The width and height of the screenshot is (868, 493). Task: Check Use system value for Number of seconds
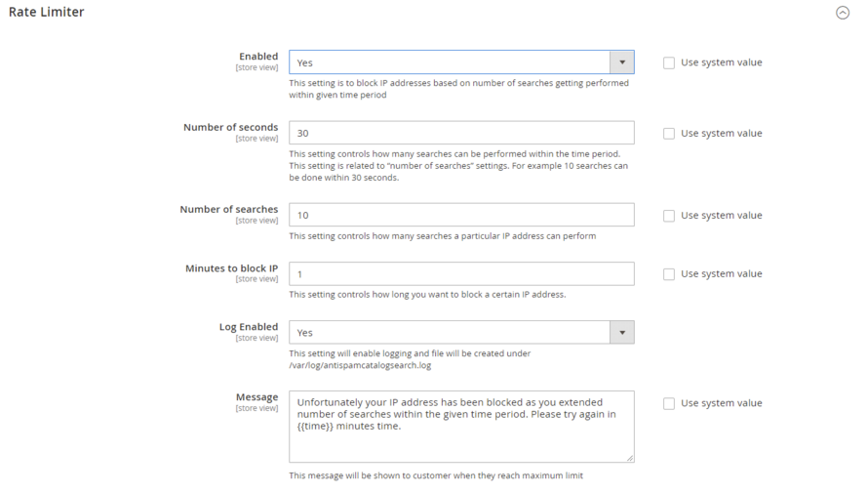point(668,134)
